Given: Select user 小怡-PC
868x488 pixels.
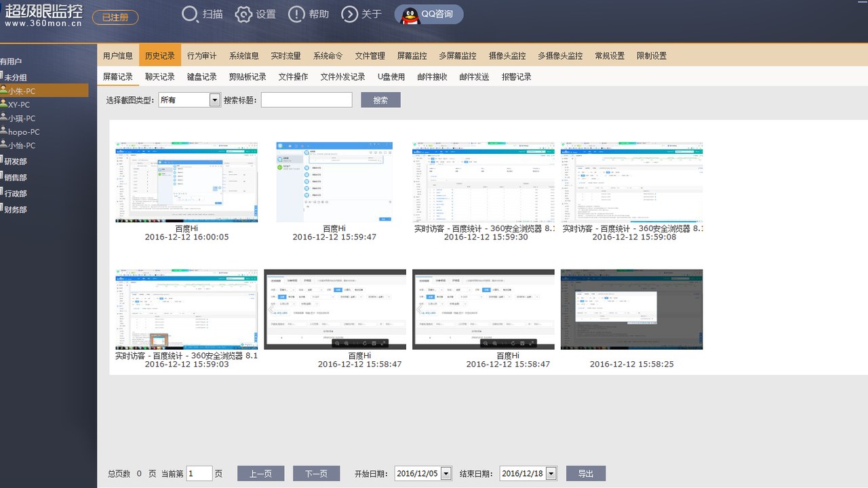Looking at the screenshot, I should (22, 145).
